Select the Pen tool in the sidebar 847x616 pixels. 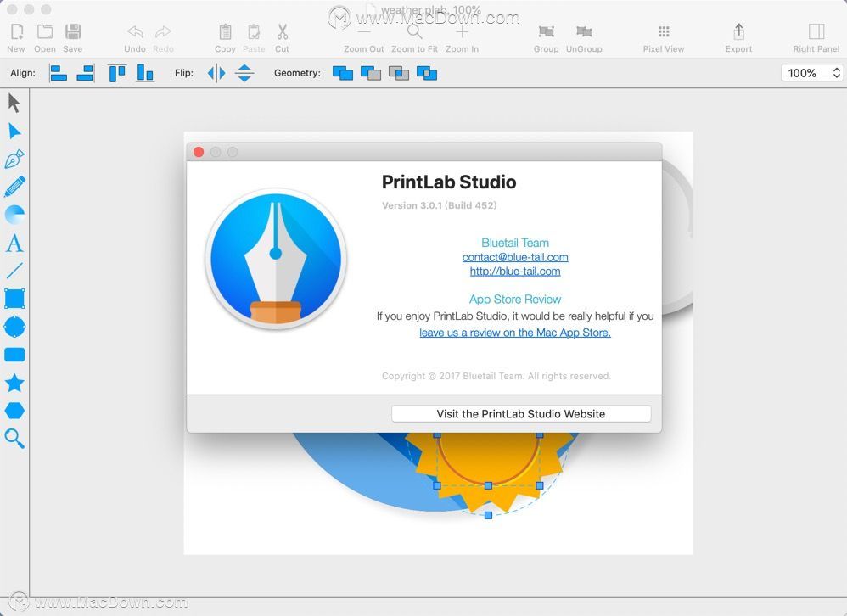point(14,160)
